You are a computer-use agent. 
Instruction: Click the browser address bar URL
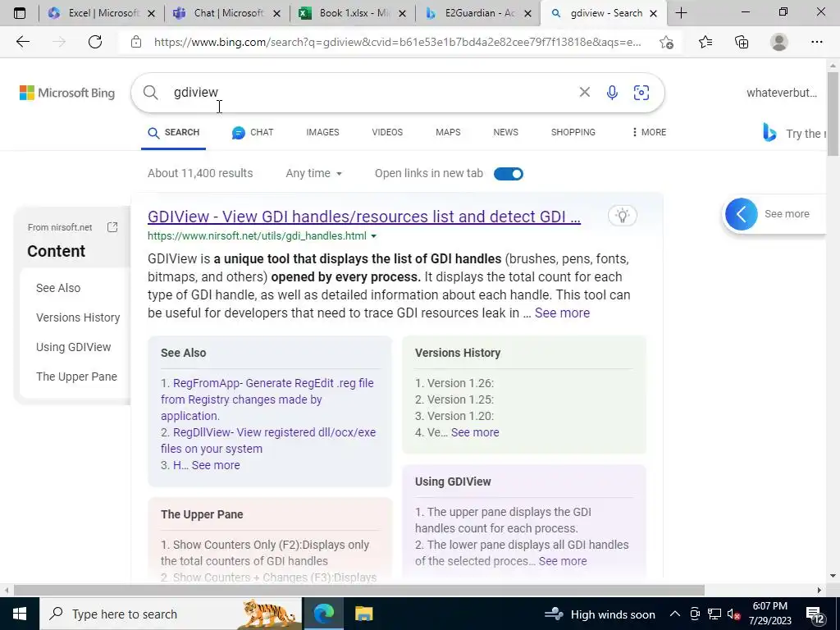click(397, 42)
